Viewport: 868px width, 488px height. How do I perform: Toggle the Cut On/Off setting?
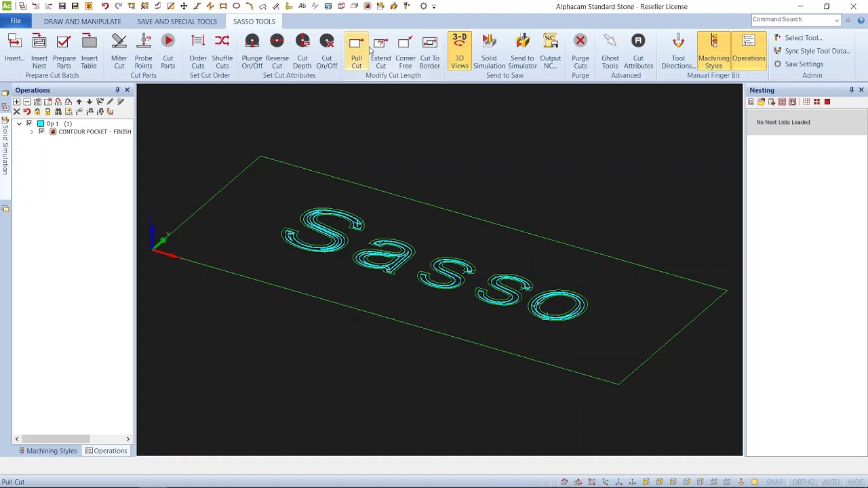tap(326, 52)
